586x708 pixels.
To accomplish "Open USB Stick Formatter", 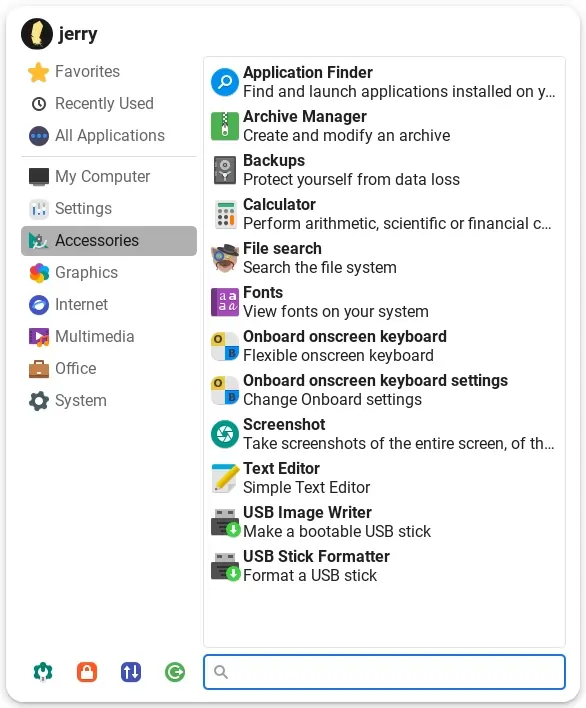I will 384,566.
